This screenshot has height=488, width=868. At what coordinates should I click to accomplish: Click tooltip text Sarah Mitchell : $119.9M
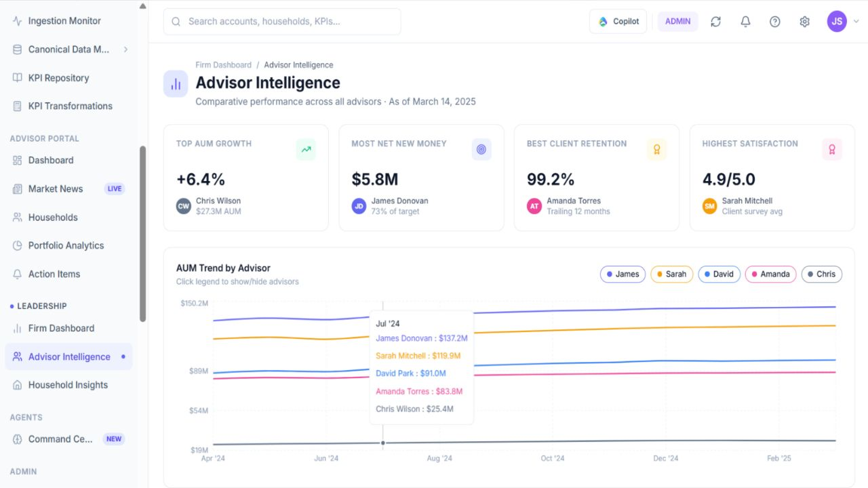[x=418, y=356]
